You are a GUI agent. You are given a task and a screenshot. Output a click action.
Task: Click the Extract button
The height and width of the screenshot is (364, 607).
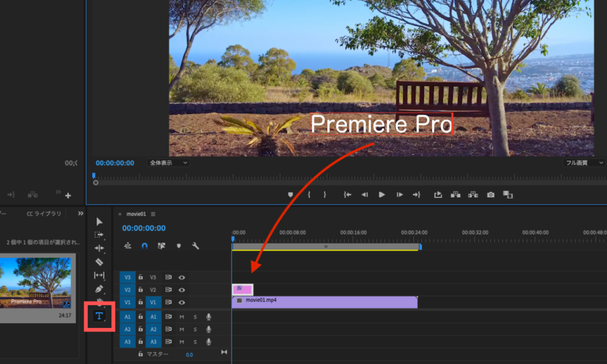(473, 195)
